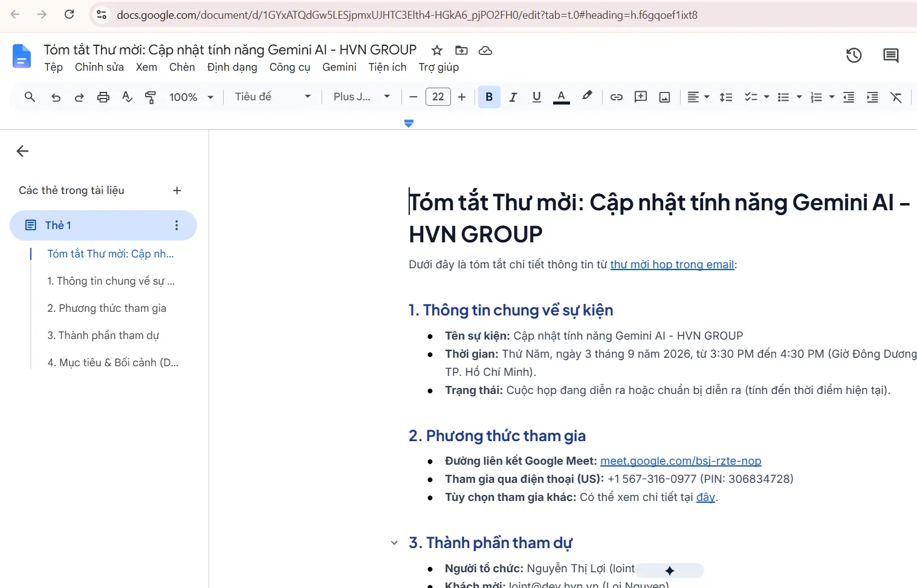This screenshot has height=588, width=917.
Task: Toggle bold formatting
Action: click(489, 97)
